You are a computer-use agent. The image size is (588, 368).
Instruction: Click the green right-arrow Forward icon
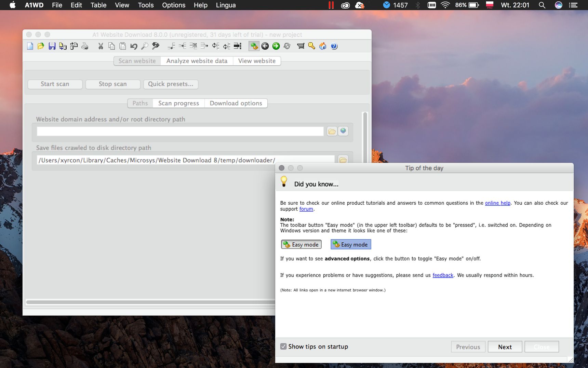pyautogui.click(x=276, y=46)
